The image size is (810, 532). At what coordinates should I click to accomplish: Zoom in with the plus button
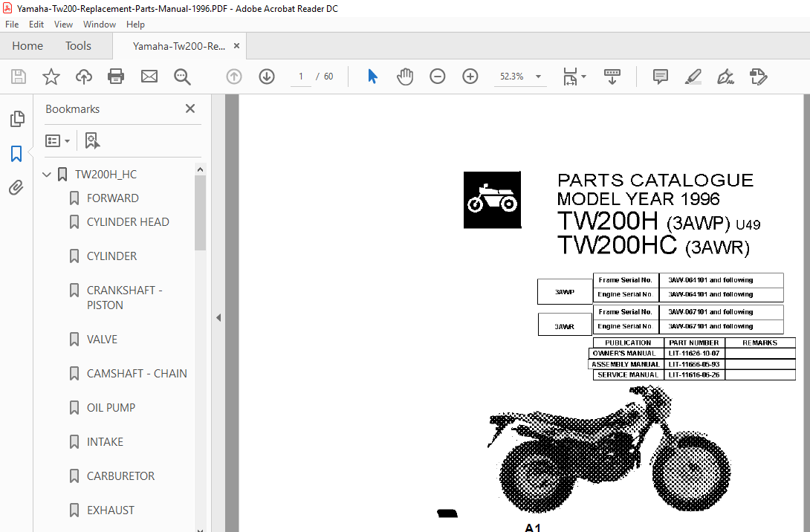tap(470, 77)
